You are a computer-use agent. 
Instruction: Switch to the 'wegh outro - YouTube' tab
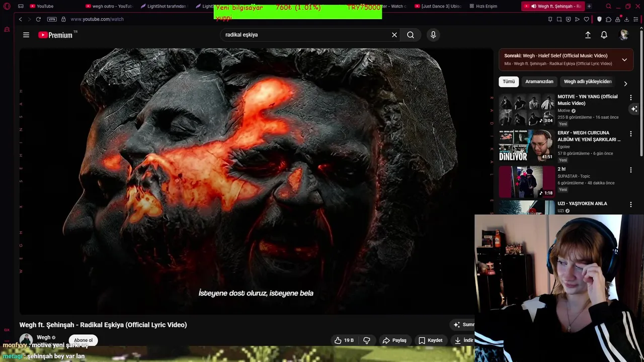pyautogui.click(x=109, y=6)
